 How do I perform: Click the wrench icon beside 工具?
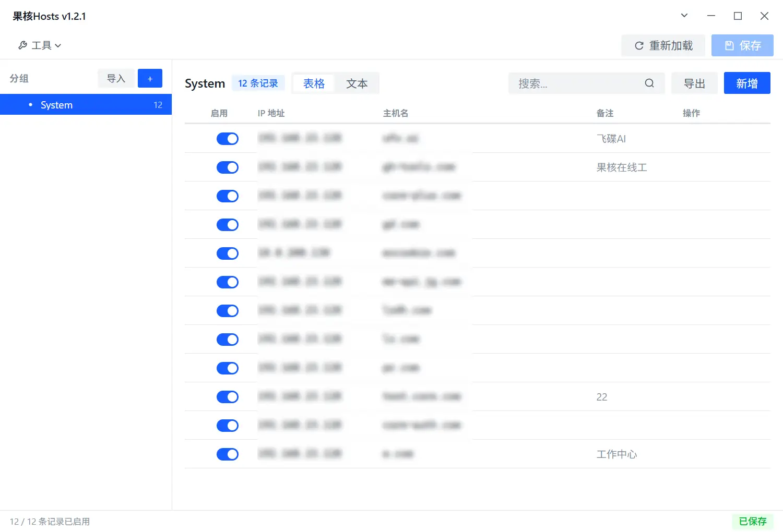(23, 45)
